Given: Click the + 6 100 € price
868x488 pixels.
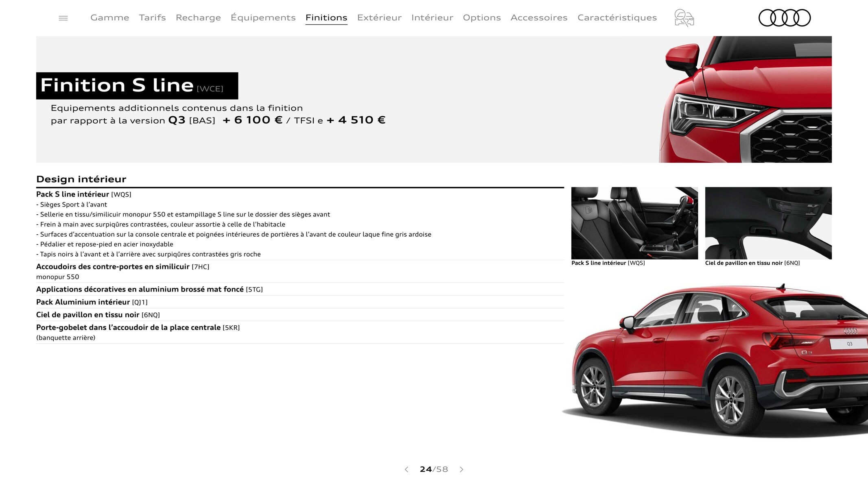Looking at the screenshot, I should 252,120.
